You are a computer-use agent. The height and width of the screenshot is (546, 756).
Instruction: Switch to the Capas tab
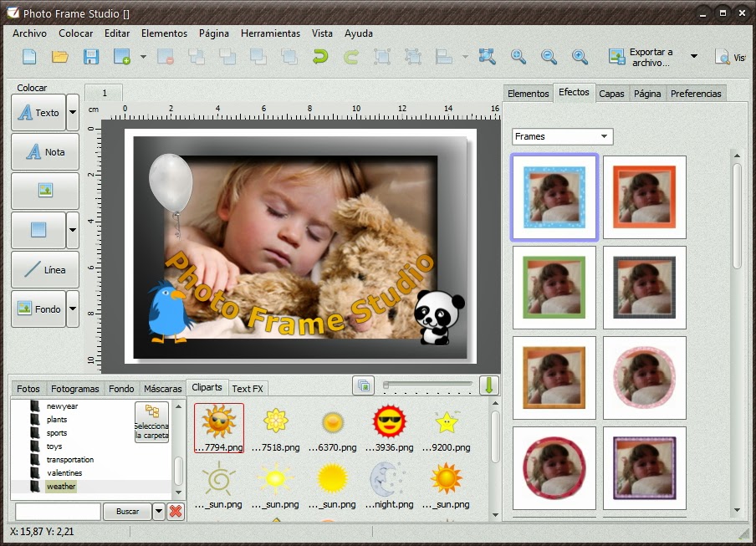point(611,93)
